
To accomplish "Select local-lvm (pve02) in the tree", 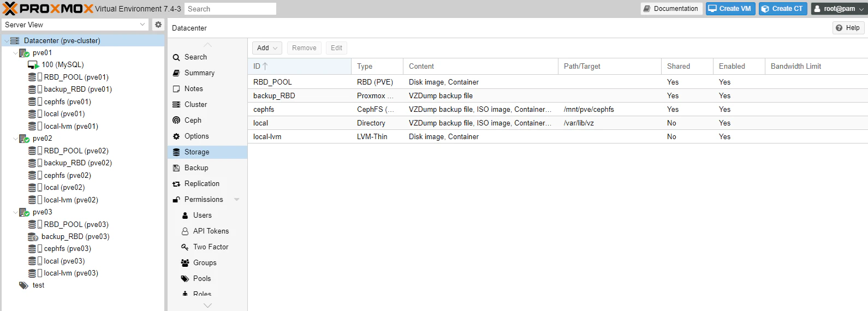I will (83, 200).
